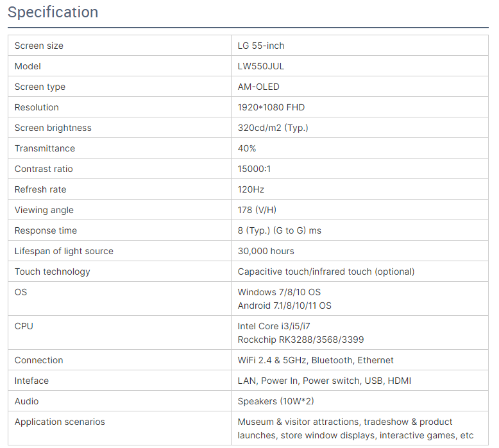The width and height of the screenshot is (499, 448).
Task: Select the 1920*1080 FHD resolution value
Action: coord(271,107)
